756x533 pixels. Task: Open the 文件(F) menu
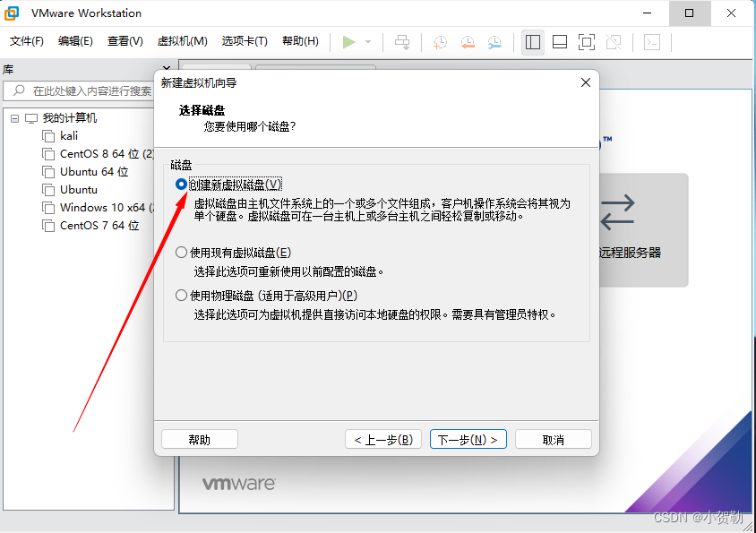27,41
